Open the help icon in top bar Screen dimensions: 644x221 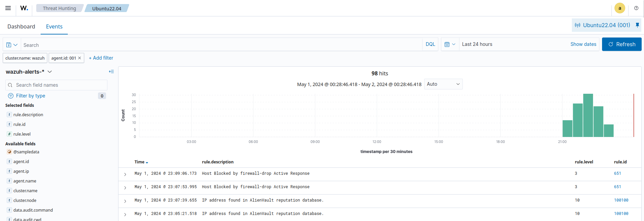click(x=636, y=8)
